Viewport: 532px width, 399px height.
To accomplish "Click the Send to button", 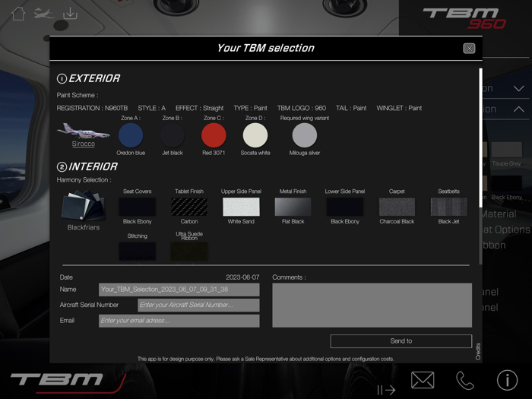I will coord(401,341).
